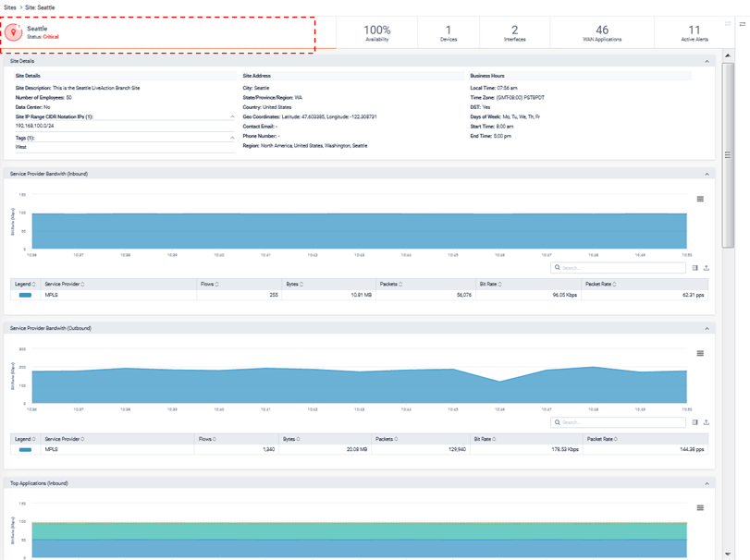Click the 96.05 Kbps bit rate value
Image resolution: width=750 pixels, height=560 pixels.
(564, 296)
